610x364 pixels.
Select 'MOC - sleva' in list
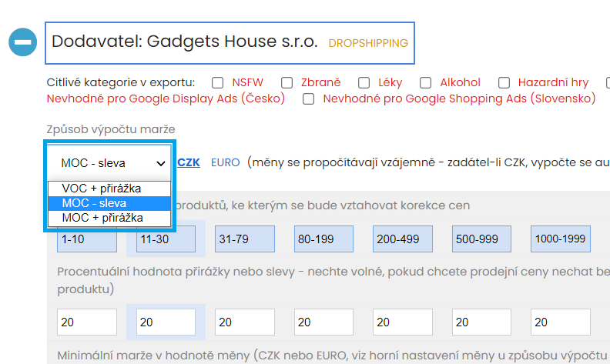[x=108, y=203]
